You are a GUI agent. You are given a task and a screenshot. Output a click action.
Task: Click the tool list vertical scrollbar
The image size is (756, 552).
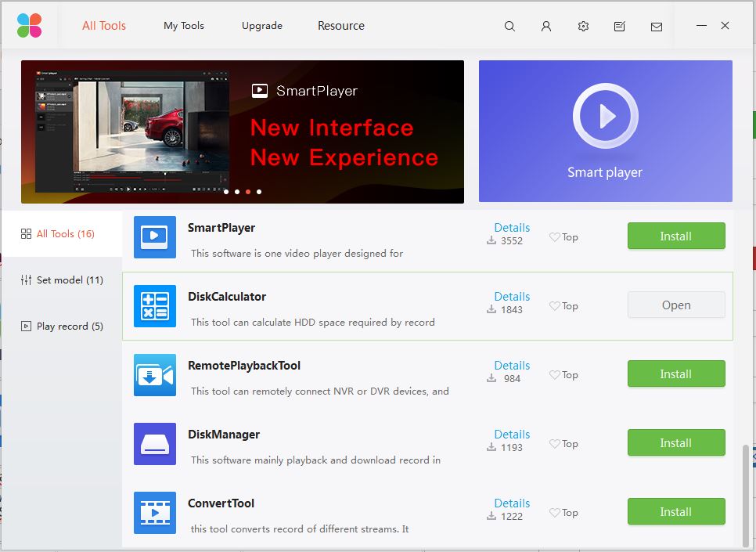pos(744,495)
